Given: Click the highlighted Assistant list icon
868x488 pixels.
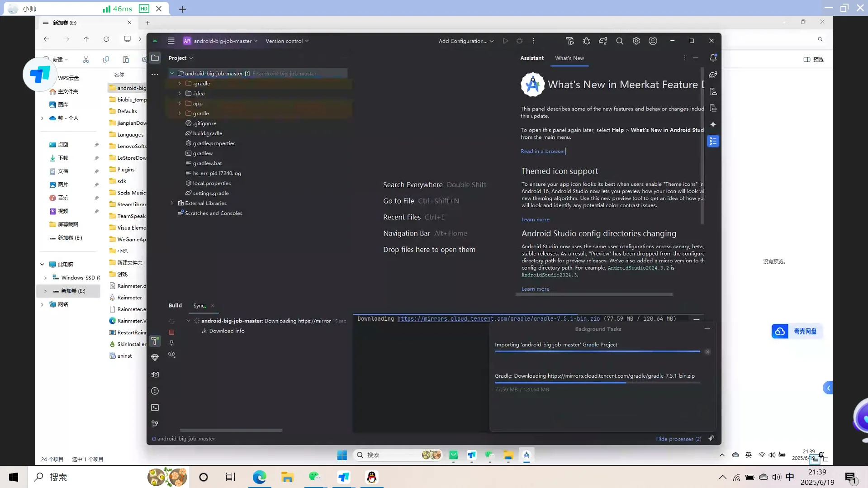Looking at the screenshot, I should click(x=713, y=141).
